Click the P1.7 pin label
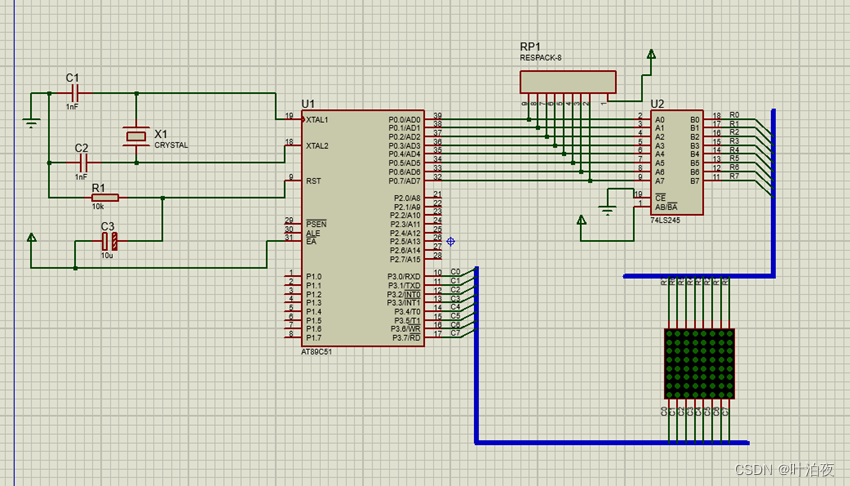Image resolution: width=850 pixels, height=486 pixels. [313, 338]
